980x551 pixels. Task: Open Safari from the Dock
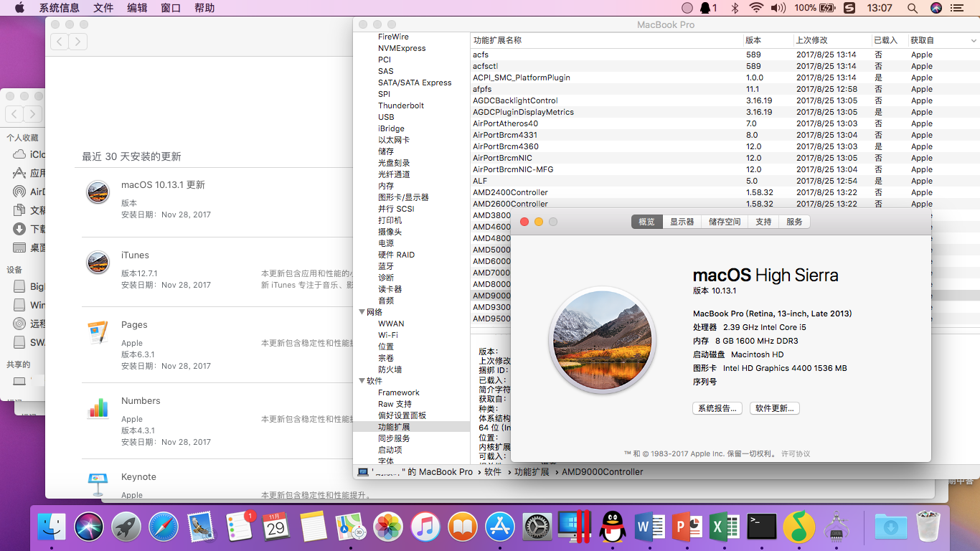[164, 528]
